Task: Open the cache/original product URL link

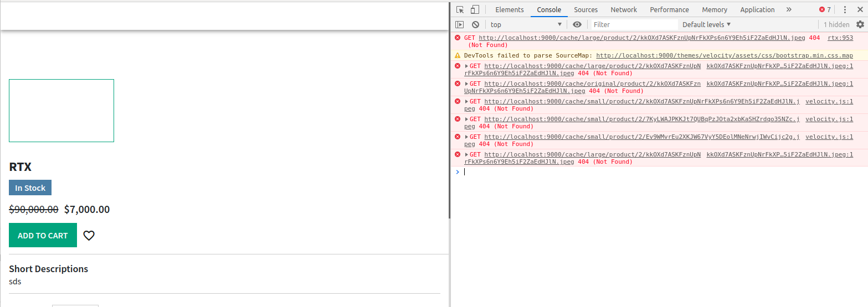Action: pyautogui.click(x=592, y=84)
